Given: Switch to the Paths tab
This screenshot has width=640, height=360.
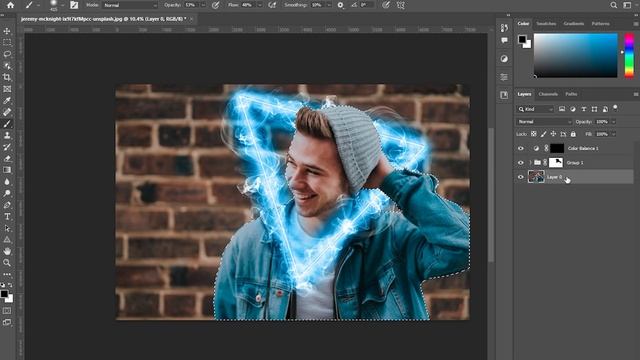Looking at the screenshot, I should coord(571,94).
